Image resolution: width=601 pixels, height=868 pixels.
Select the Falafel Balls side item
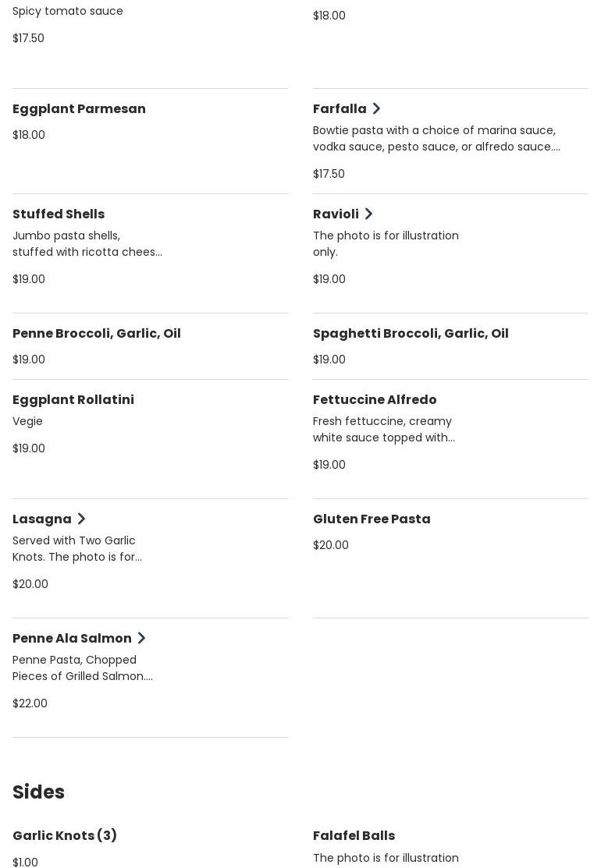(x=354, y=835)
